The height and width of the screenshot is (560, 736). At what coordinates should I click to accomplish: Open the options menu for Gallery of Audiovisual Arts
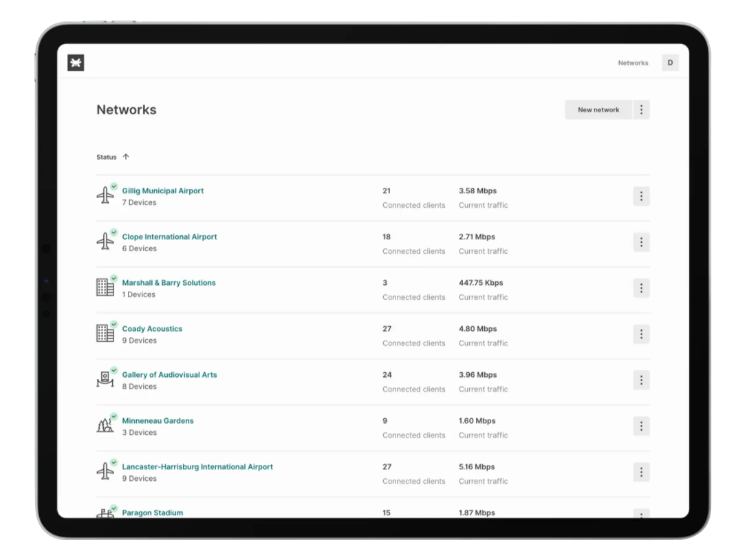[641, 380]
